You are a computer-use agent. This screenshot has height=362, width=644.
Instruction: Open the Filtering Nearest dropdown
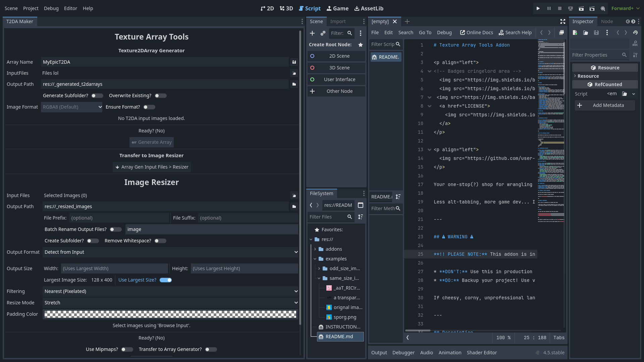(170, 291)
